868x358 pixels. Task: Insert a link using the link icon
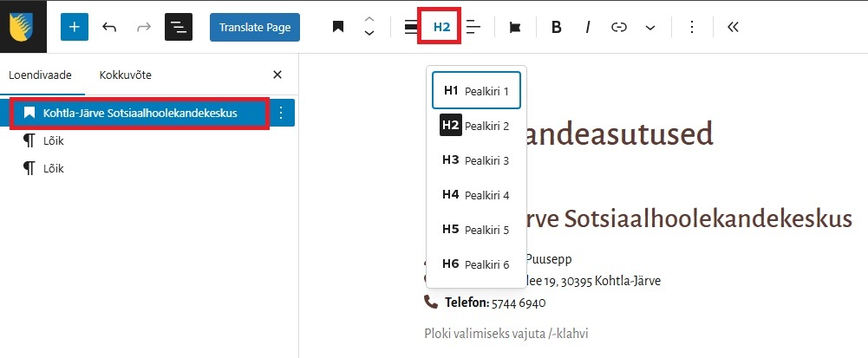pyautogui.click(x=619, y=27)
